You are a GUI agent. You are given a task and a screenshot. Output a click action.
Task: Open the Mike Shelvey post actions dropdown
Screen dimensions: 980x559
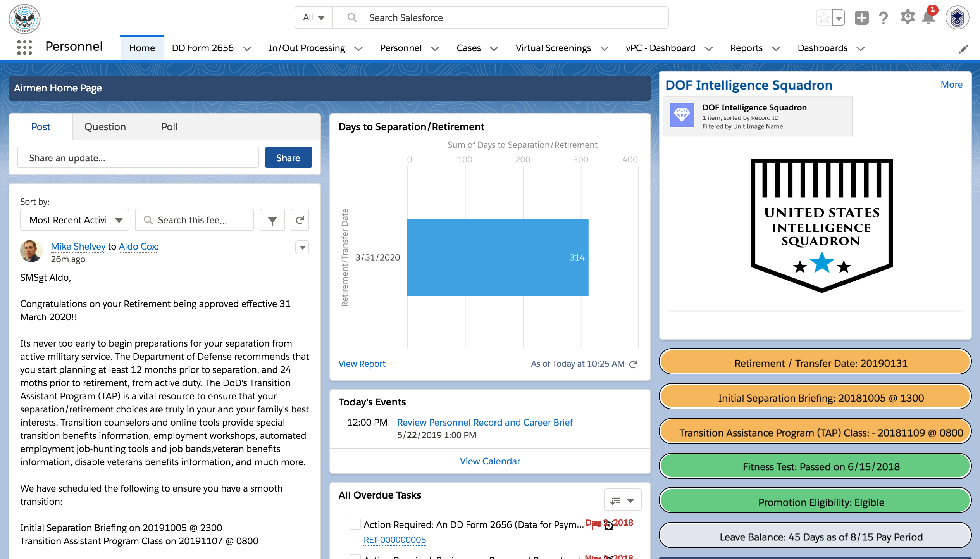click(302, 247)
